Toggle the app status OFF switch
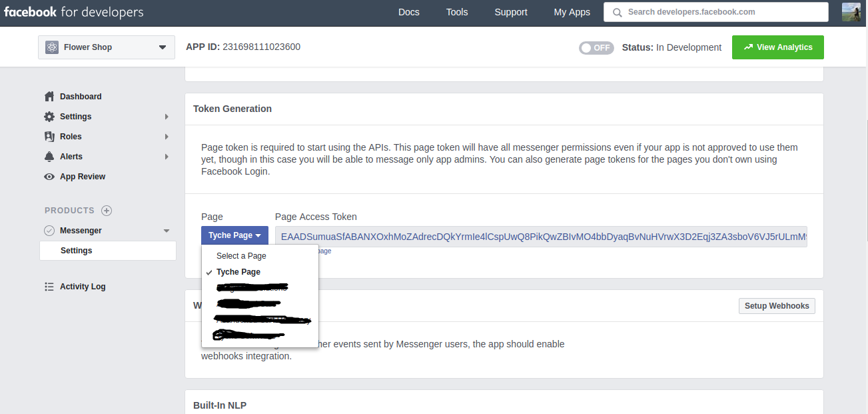 596,47
